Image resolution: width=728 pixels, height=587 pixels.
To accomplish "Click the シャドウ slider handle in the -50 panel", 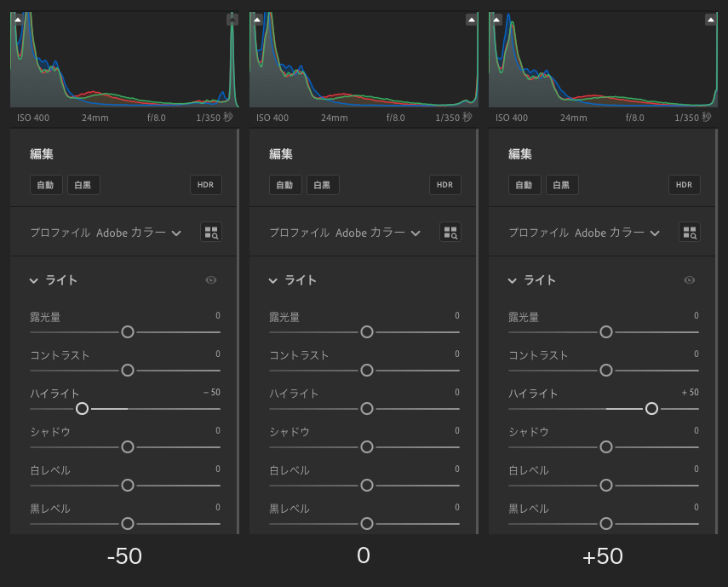I will click(x=128, y=446).
